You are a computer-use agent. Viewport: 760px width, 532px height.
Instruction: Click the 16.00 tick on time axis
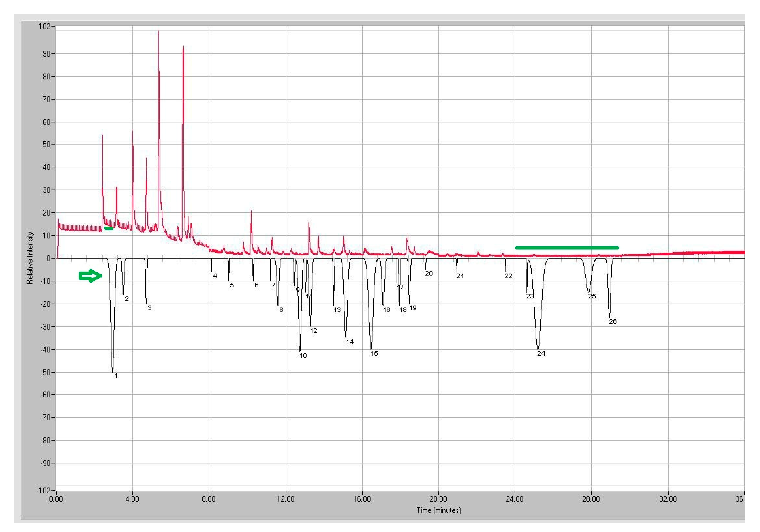click(362, 499)
